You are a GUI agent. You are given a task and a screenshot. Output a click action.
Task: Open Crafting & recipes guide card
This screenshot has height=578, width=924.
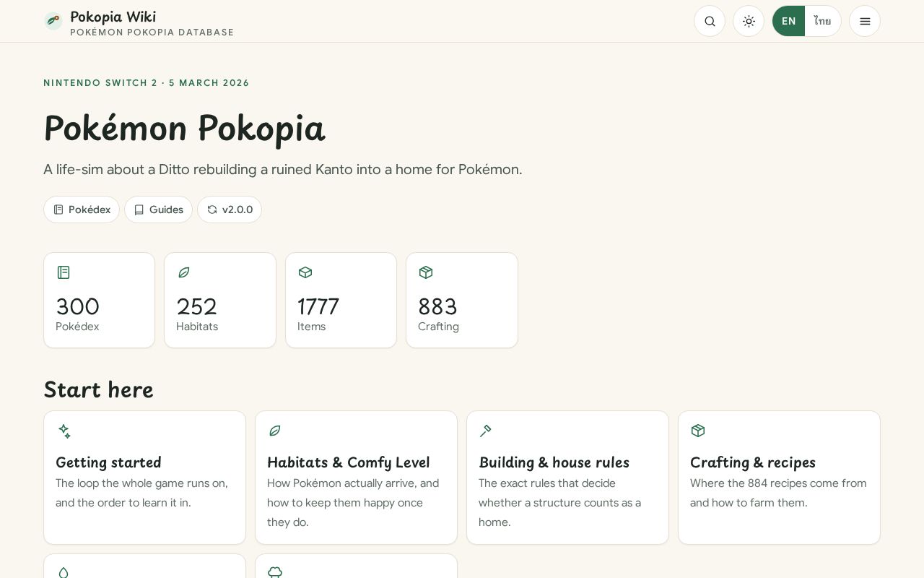[779, 478]
